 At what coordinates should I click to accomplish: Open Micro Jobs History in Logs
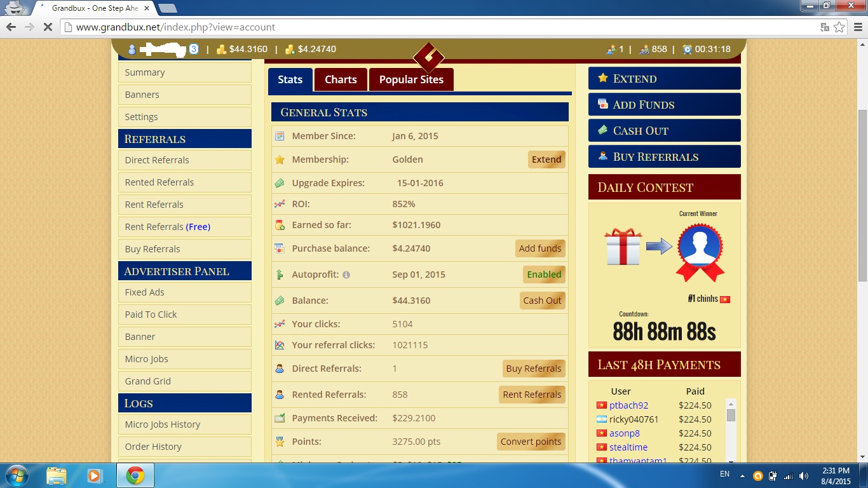pyautogui.click(x=185, y=424)
